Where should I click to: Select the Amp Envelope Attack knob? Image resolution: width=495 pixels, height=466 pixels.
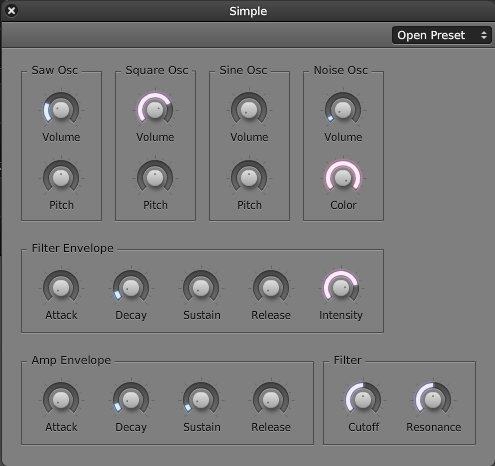coord(61,400)
